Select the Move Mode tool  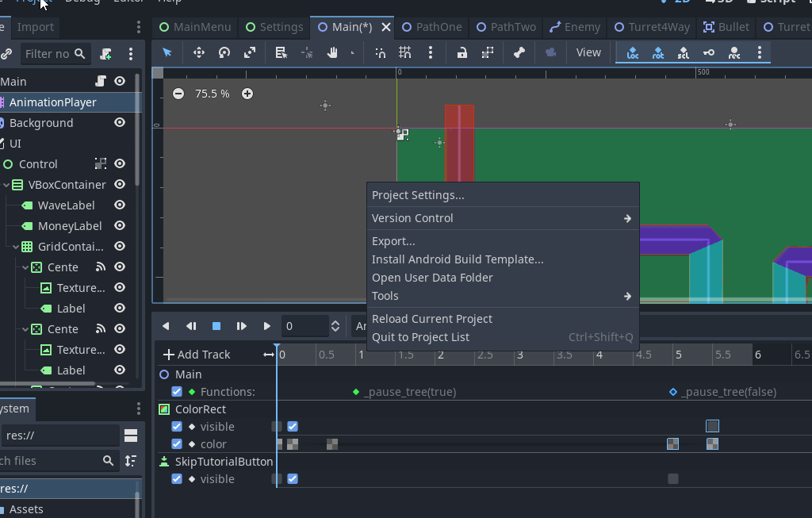coord(199,52)
